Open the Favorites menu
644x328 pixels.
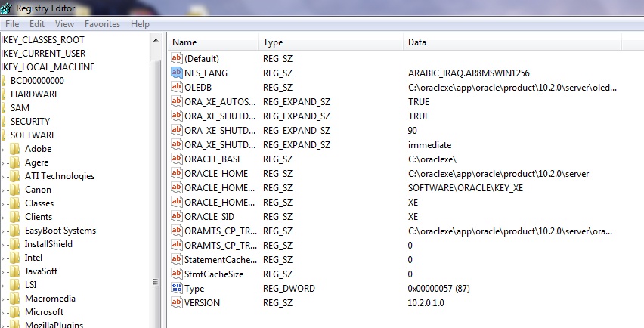tap(102, 24)
